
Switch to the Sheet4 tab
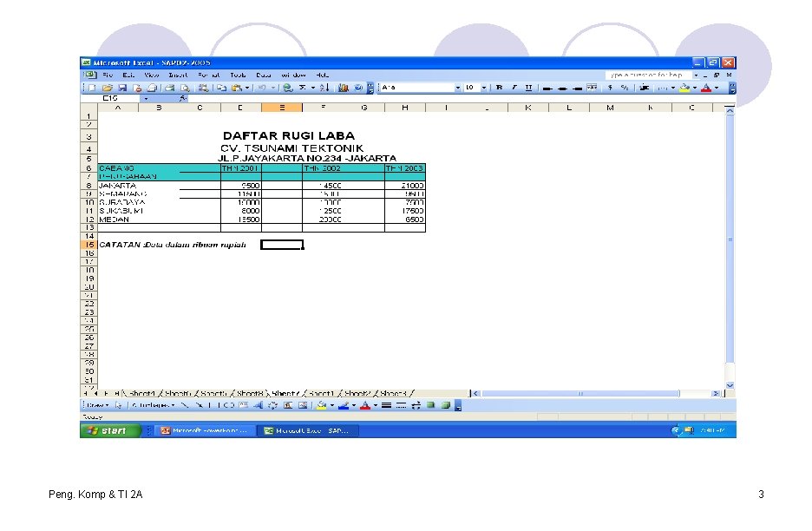(142, 394)
